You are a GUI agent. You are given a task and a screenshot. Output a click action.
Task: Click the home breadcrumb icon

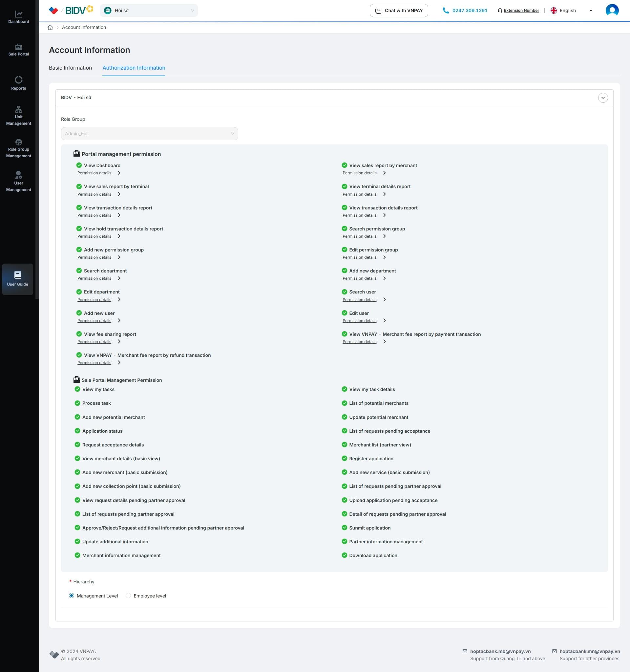50,27
